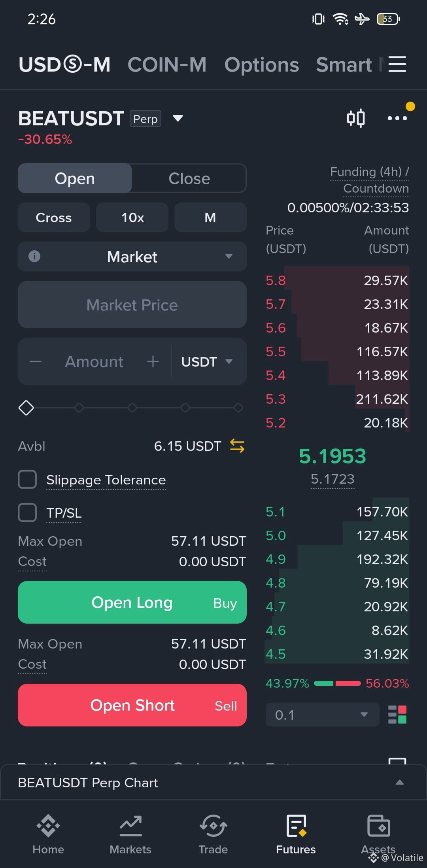Tap the transfer arrows next to Avbl

coord(237,446)
